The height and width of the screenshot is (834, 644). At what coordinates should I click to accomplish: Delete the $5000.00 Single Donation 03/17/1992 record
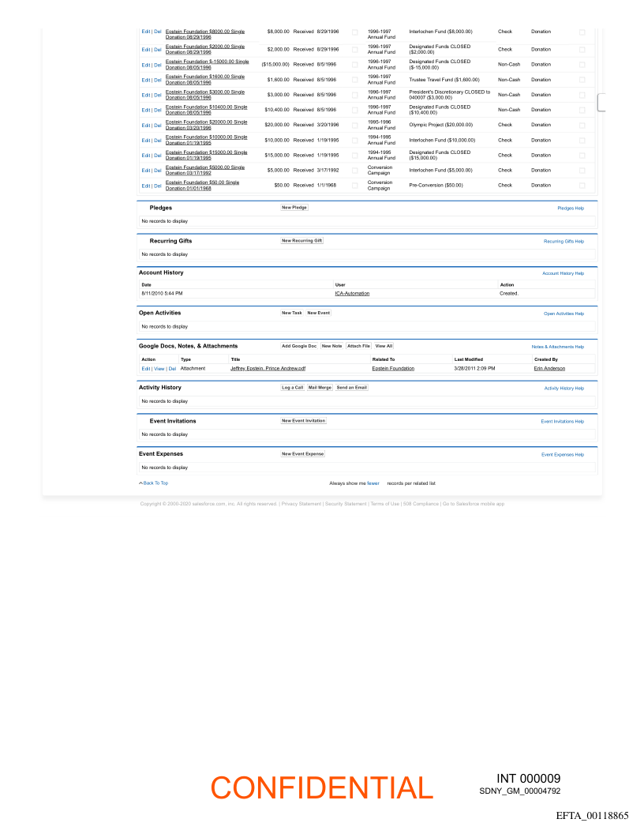(x=157, y=171)
